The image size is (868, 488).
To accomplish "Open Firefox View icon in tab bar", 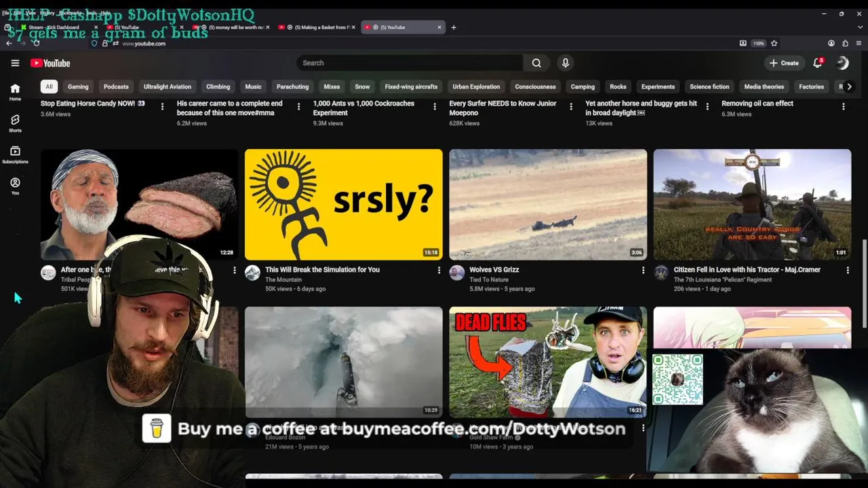I will pos(7,27).
